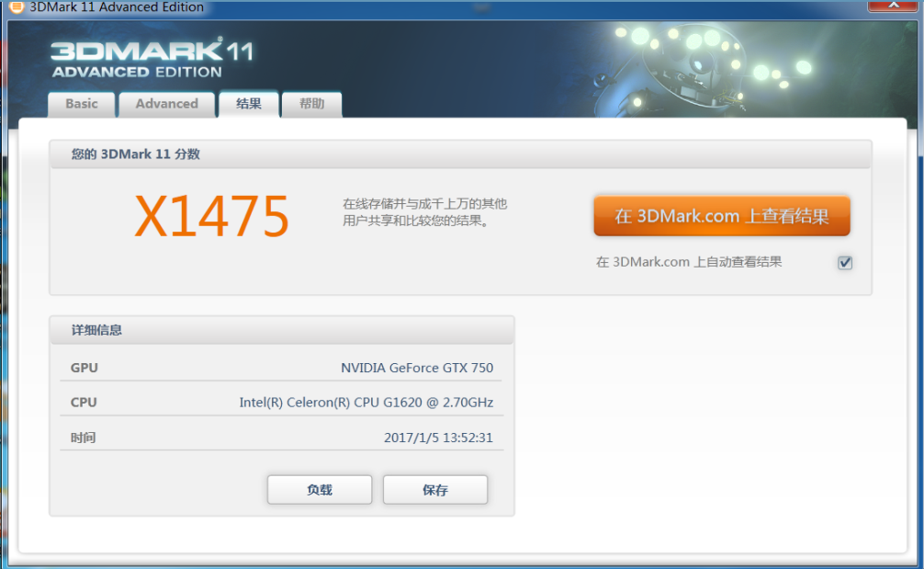Image resolution: width=924 pixels, height=569 pixels.
Task: Click the 您的 3DMark 11 分数 header
Action: click(136, 154)
